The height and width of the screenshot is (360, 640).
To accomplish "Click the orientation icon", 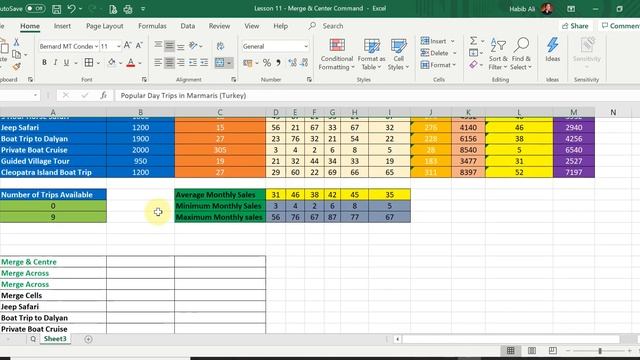I will pos(193,46).
